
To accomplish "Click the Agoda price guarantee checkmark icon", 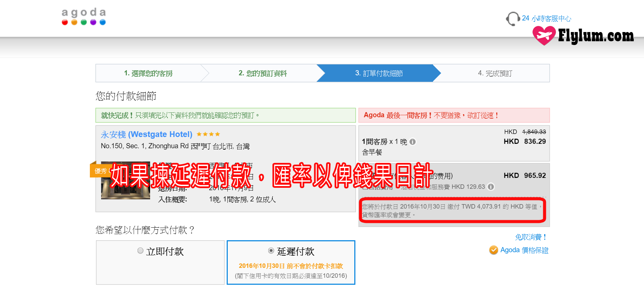I will [x=494, y=250].
